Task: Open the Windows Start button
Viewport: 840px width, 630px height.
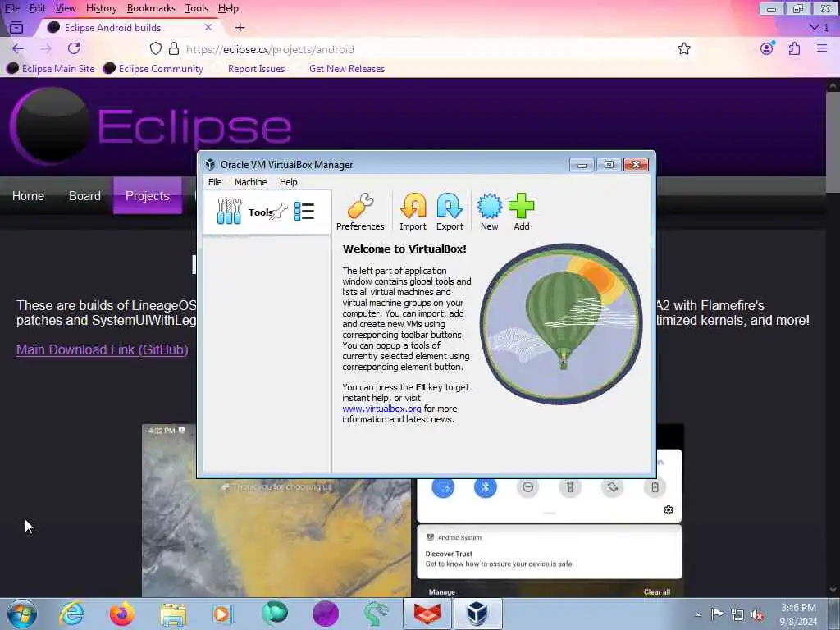Action: click(22, 614)
